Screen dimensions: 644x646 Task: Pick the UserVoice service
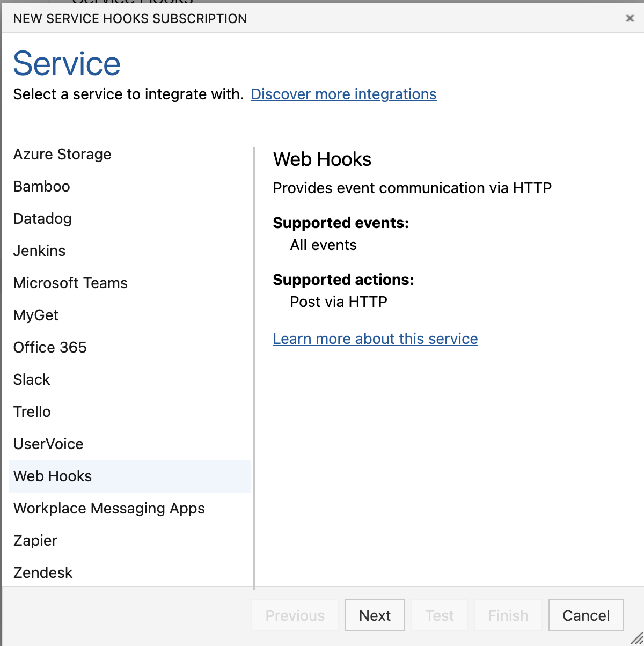130,444
